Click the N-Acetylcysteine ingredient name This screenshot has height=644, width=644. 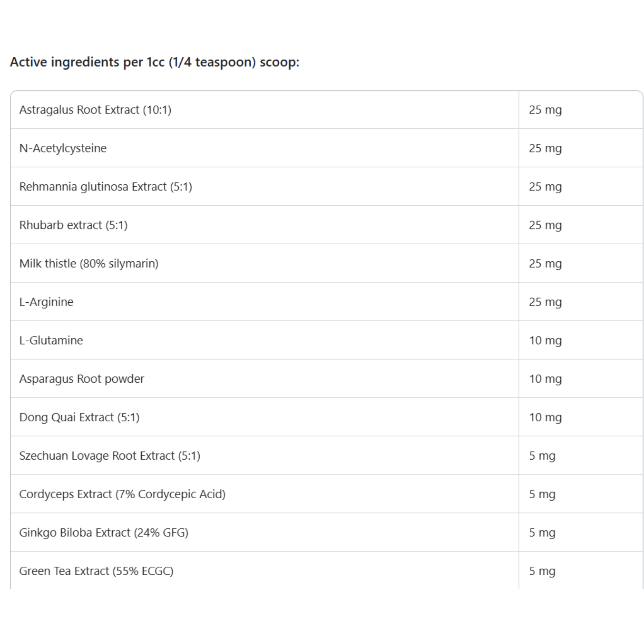tap(63, 148)
